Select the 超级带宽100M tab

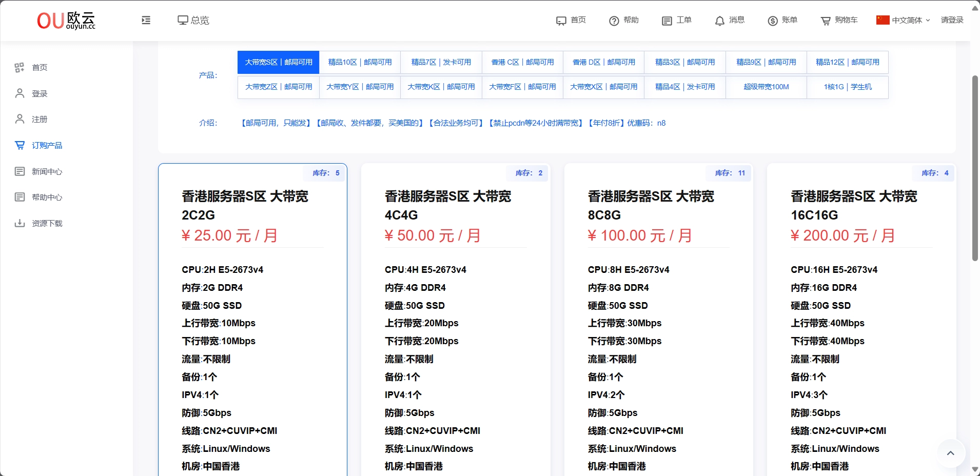[766, 87]
